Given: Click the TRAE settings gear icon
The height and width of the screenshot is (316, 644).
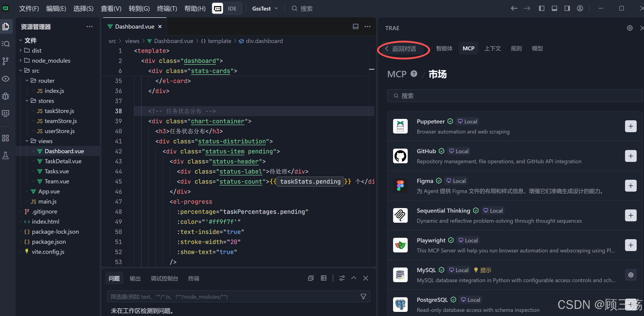Looking at the screenshot, I should click(630, 28).
